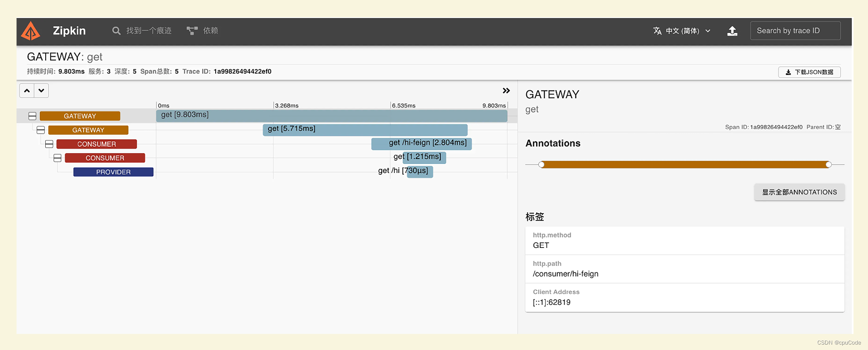Select the get /hi-feign [2.804ms] span bar
This screenshot has width=868, height=350.
[x=421, y=144]
